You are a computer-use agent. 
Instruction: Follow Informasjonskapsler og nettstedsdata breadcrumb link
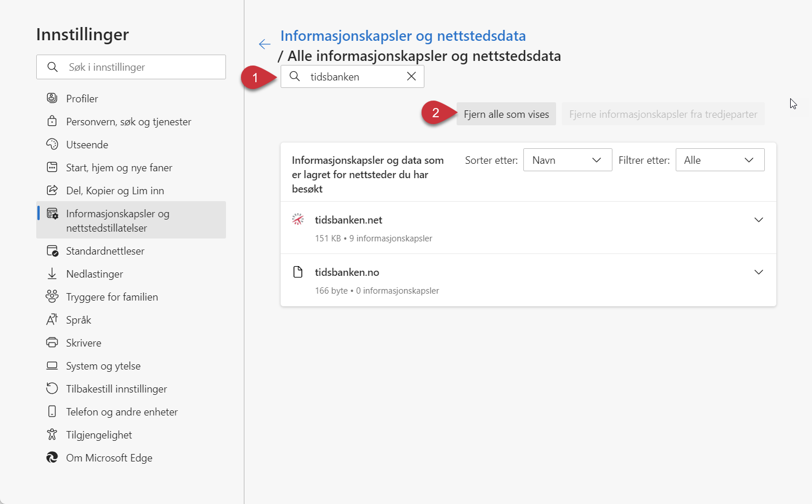(403, 36)
